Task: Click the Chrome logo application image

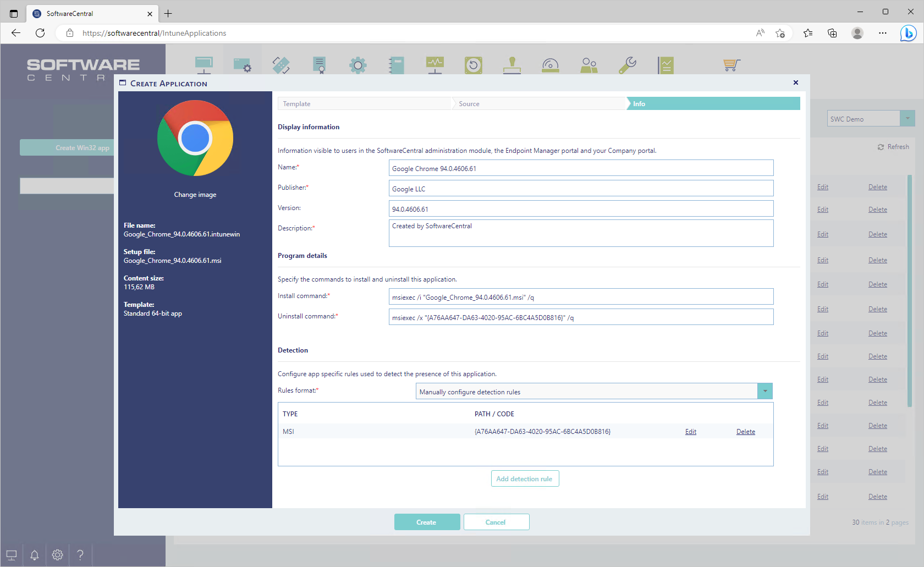Action: (195, 138)
